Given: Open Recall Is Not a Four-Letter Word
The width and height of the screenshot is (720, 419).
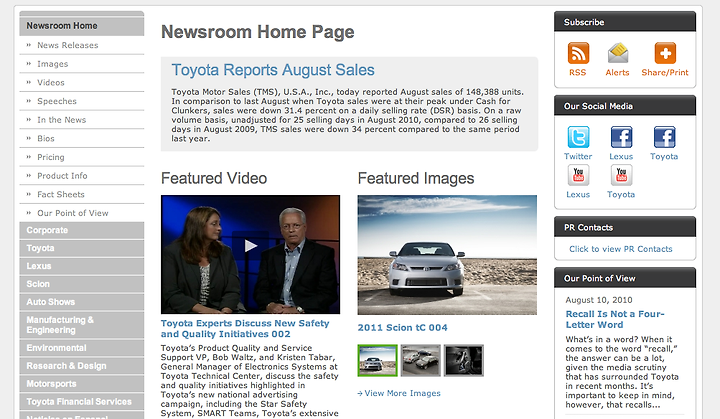Looking at the screenshot, I should click(615, 319).
